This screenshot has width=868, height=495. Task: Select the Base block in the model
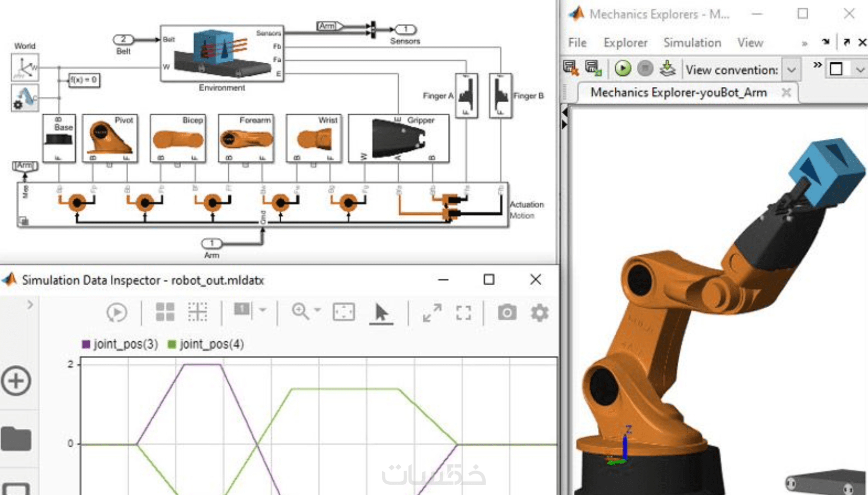pyautogui.click(x=59, y=138)
